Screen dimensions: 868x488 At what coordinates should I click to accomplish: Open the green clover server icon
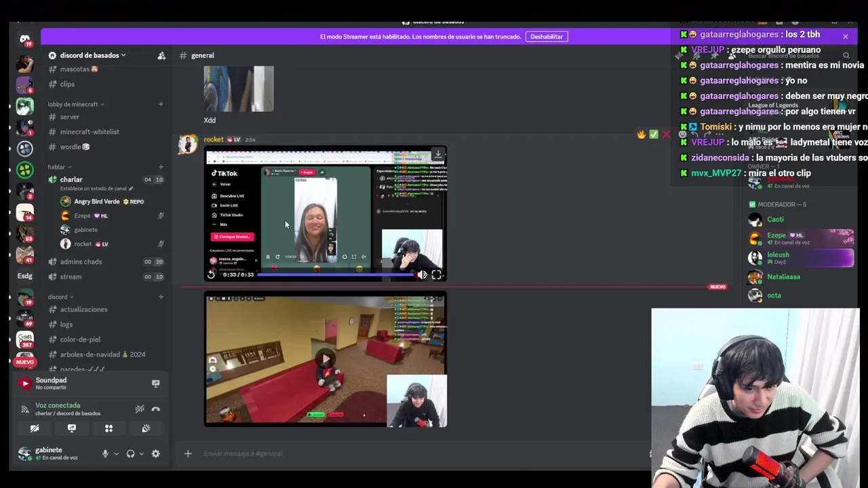[x=25, y=169]
